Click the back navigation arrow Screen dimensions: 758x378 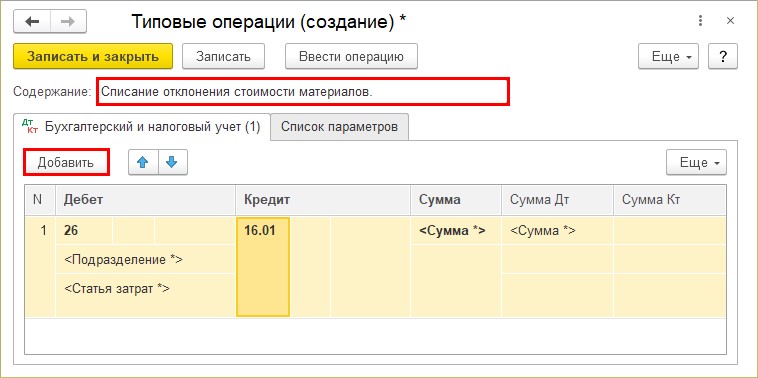pyautogui.click(x=32, y=22)
